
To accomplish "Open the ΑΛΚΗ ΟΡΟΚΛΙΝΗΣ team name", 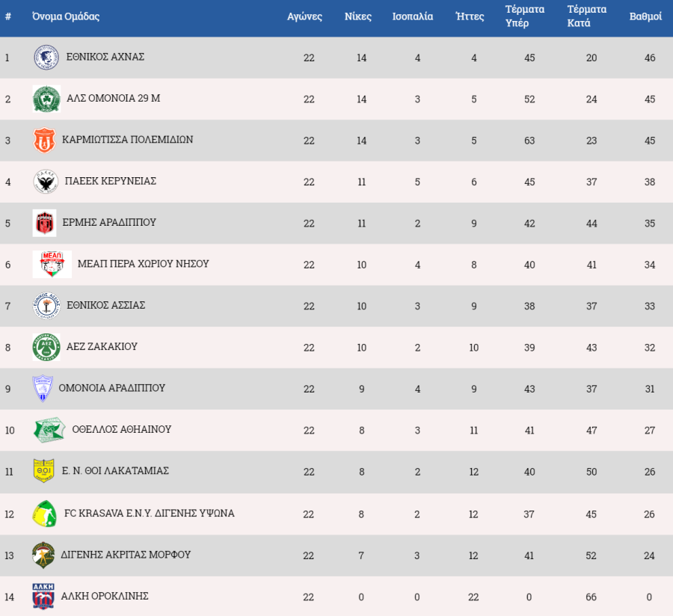I will click(105, 597).
